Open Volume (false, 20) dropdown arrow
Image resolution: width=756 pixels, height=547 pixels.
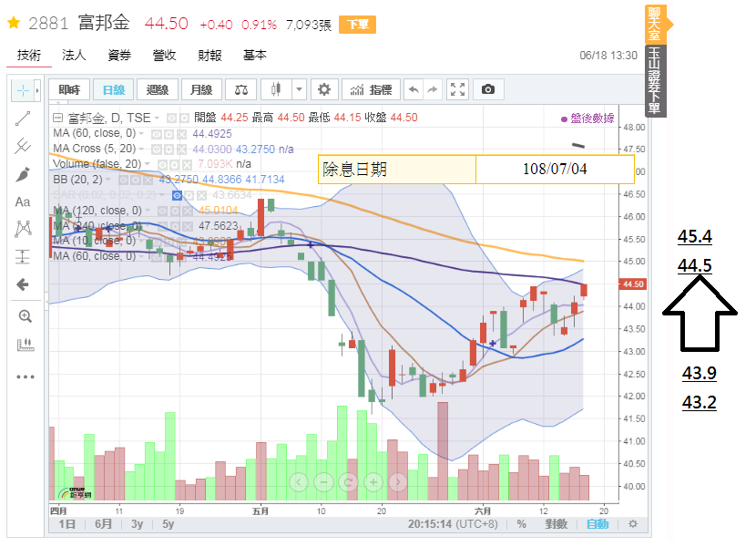(147, 164)
